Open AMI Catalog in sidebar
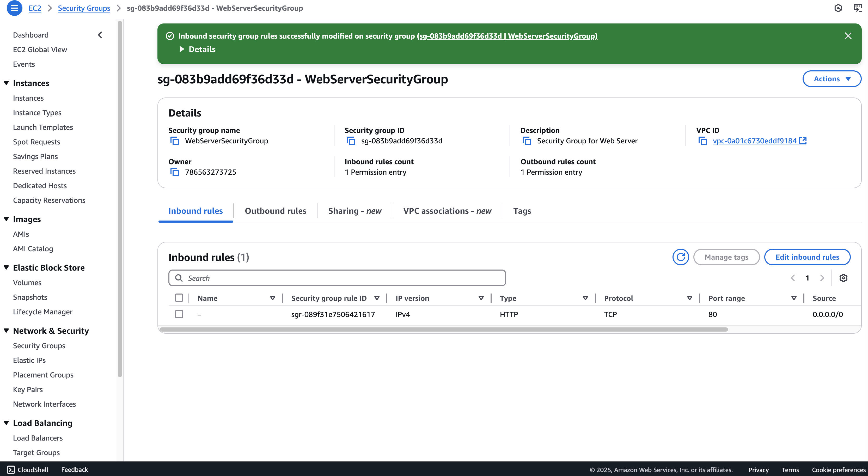 pos(33,249)
